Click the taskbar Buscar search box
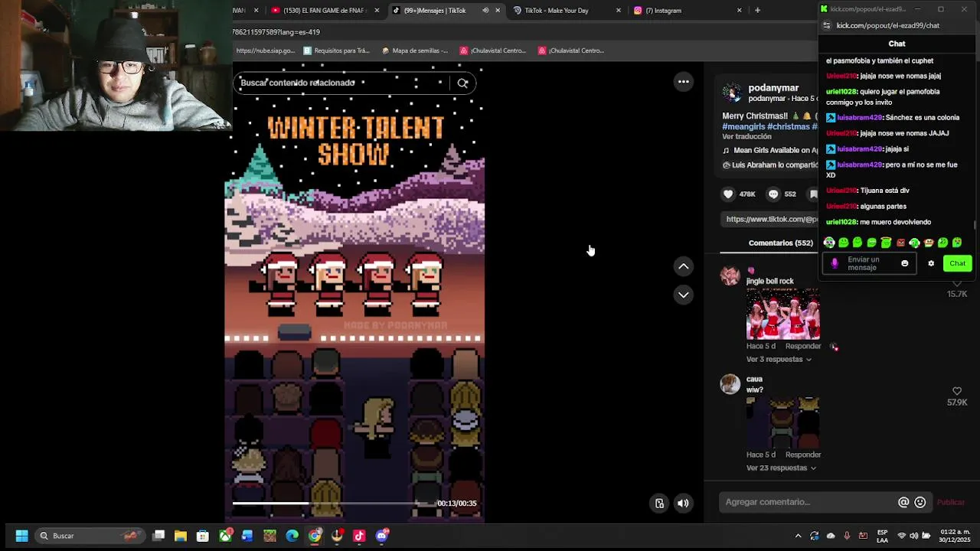980x551 pixels. 91,536
